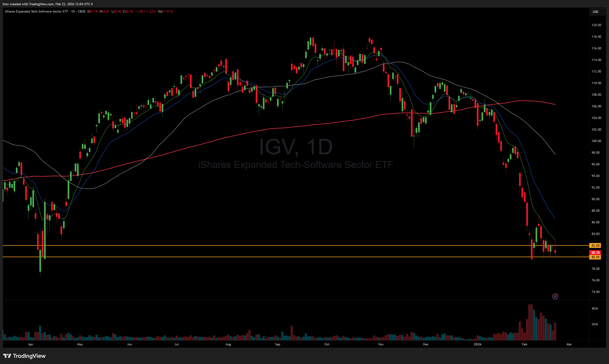Click the orange 82.00 price label

(595, 245)
